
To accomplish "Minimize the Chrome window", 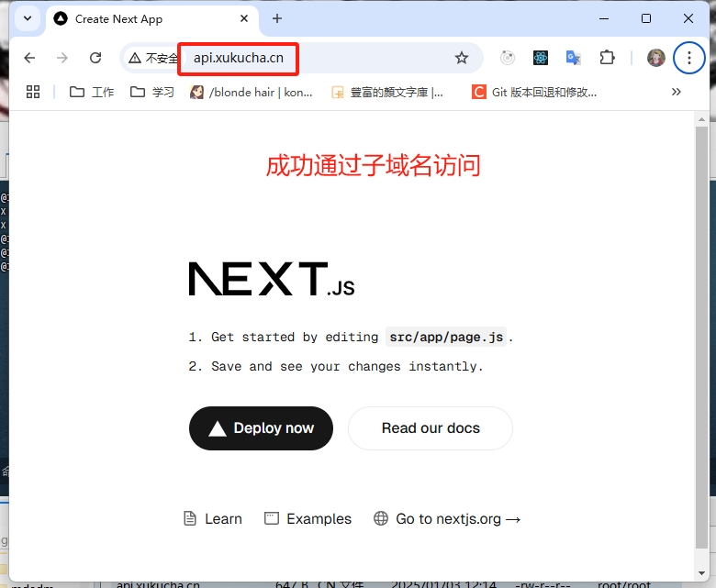I will pyautogui.click(x=604, y=18).
